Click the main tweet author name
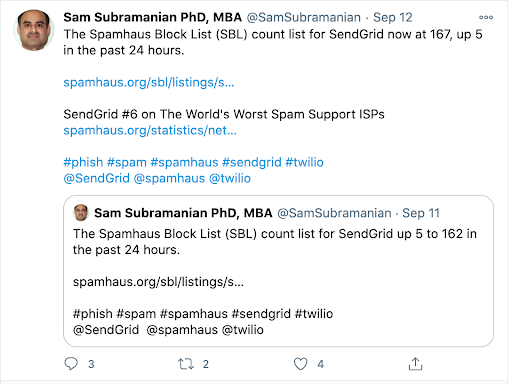The image size is (512, 384). 153,17
